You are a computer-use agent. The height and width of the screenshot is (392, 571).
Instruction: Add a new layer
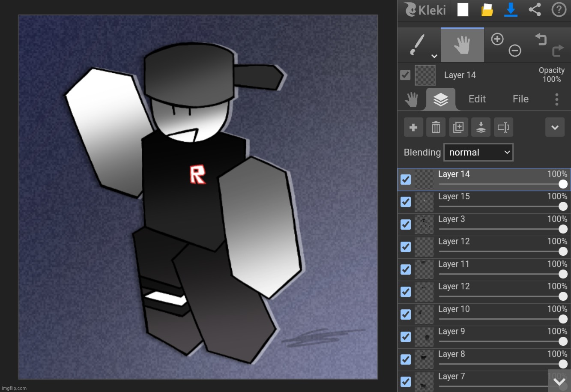click(x=413, y=127)
